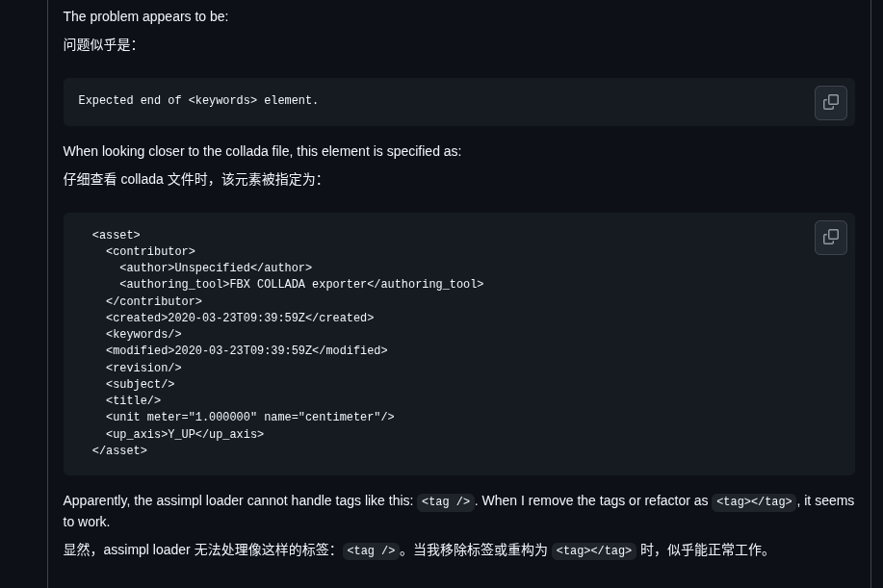This screenshot has height=588, width=883.
Task: Click the closing </asset> tag
Action: point(119,451)
